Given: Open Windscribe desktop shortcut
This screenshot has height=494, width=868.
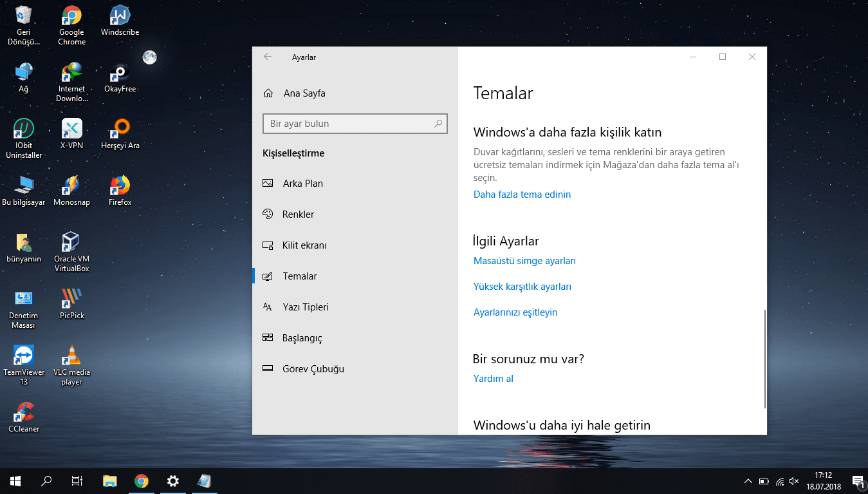Looking at the screenshot, I should coord(120,21).
